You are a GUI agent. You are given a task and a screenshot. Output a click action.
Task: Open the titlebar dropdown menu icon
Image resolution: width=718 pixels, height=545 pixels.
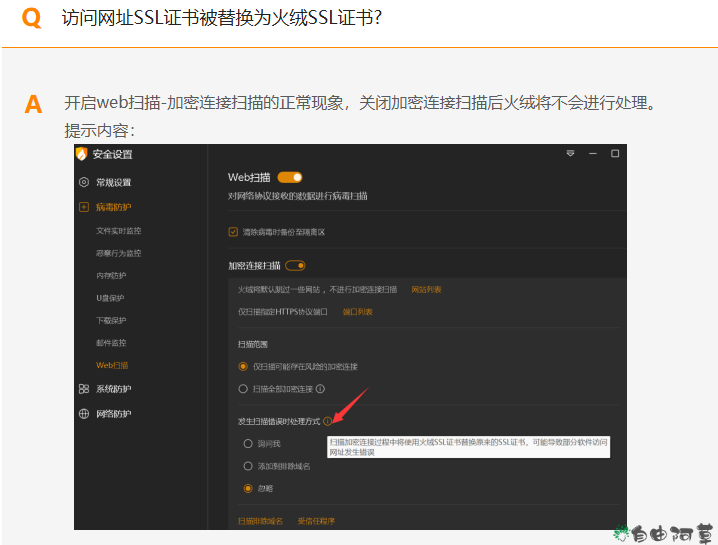click(570, 153)
